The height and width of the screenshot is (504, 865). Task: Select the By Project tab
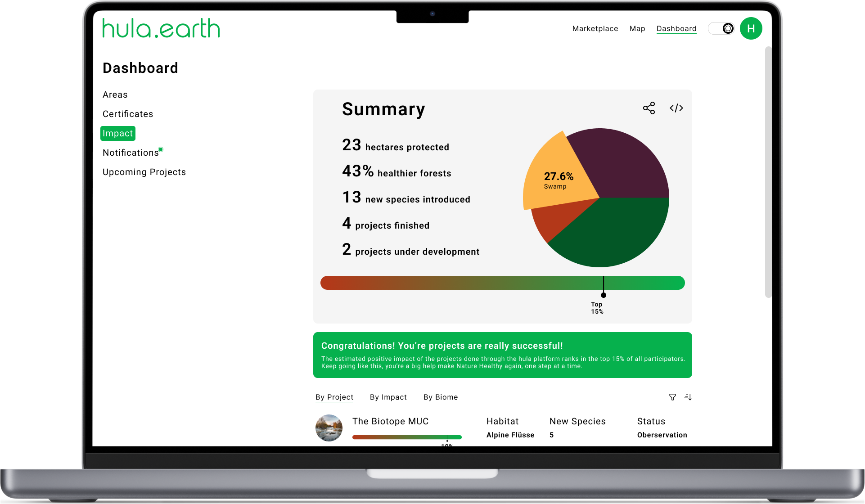[334, 397]
